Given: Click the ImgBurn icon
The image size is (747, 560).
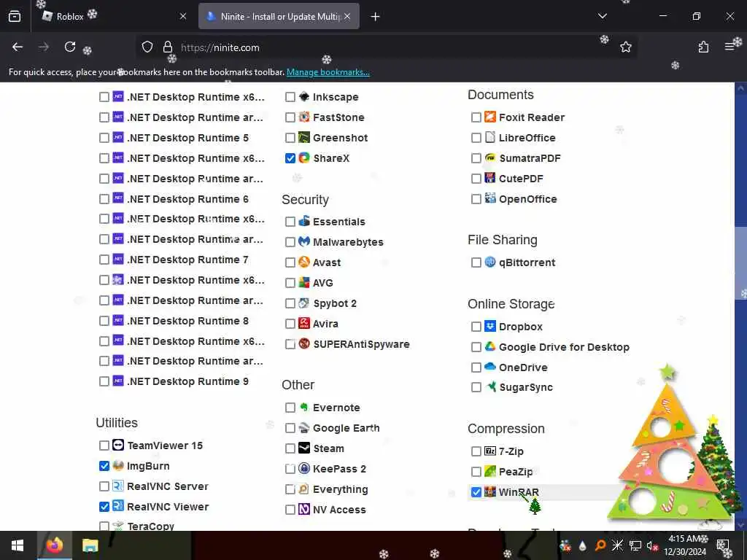Looking at the screenshot, I should (x=118, y=466).
